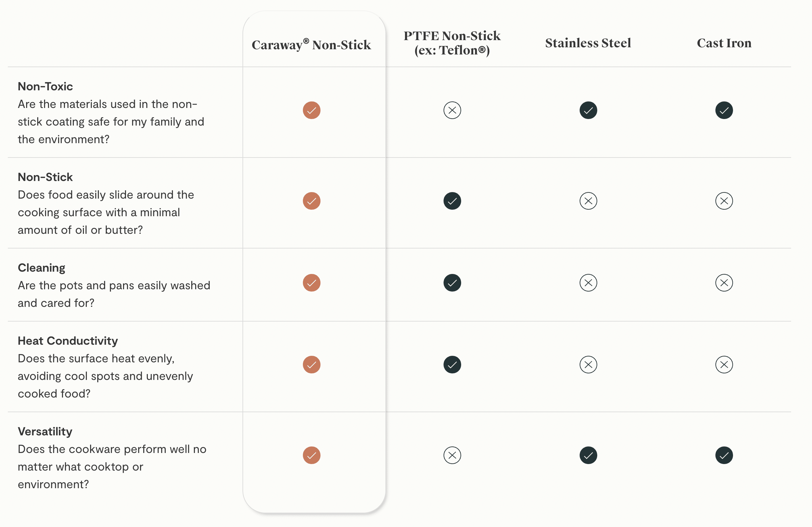Screen dimensions: 812x527
Task: Click Stainless Steel Cleaning X icon
Action: (588, 283)
